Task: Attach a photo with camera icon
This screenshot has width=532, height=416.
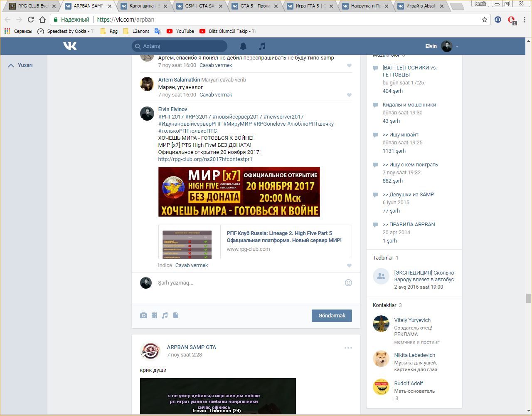Action: click(x=143, y=315)
